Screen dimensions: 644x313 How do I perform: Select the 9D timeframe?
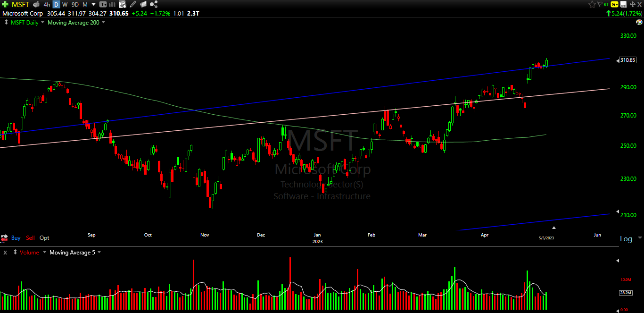(x=75, y=5)
